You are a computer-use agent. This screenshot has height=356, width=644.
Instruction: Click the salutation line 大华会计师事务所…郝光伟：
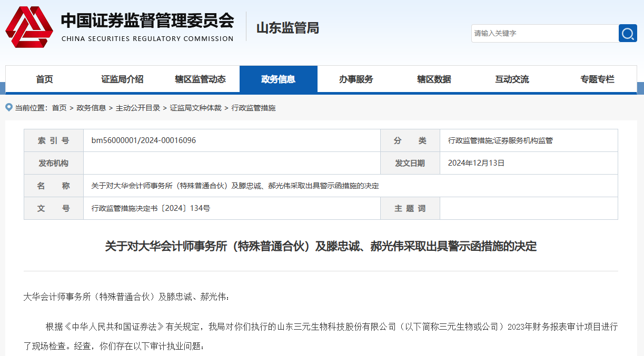click(127, 297)
